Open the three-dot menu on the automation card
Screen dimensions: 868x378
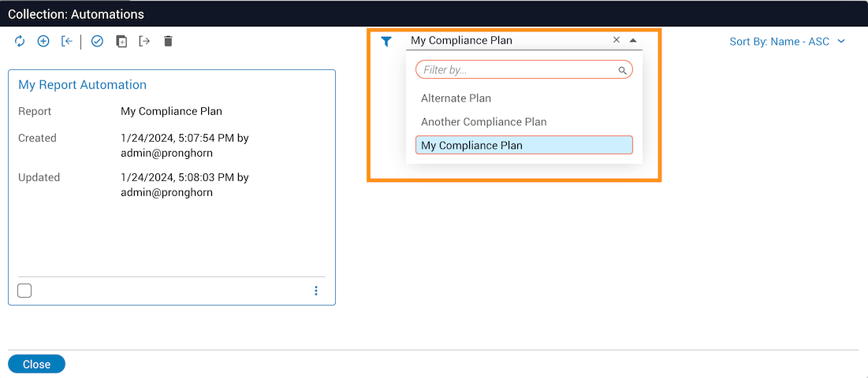point(316,291)
